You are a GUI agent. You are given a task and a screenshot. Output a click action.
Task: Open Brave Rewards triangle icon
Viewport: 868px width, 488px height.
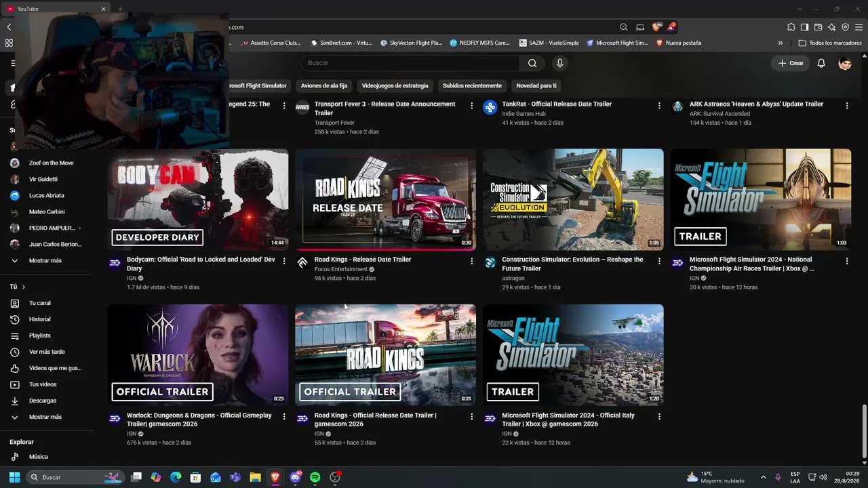click(671, 27)
